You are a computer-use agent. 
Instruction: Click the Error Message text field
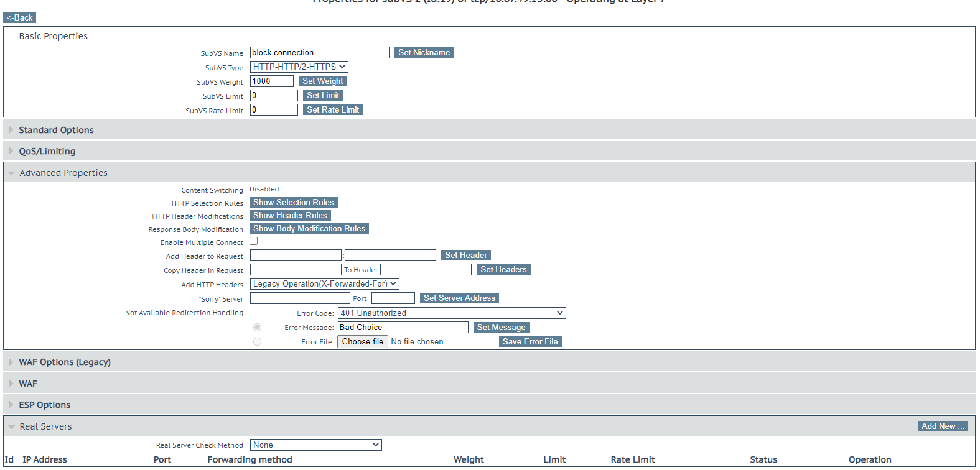click(403, 328)
